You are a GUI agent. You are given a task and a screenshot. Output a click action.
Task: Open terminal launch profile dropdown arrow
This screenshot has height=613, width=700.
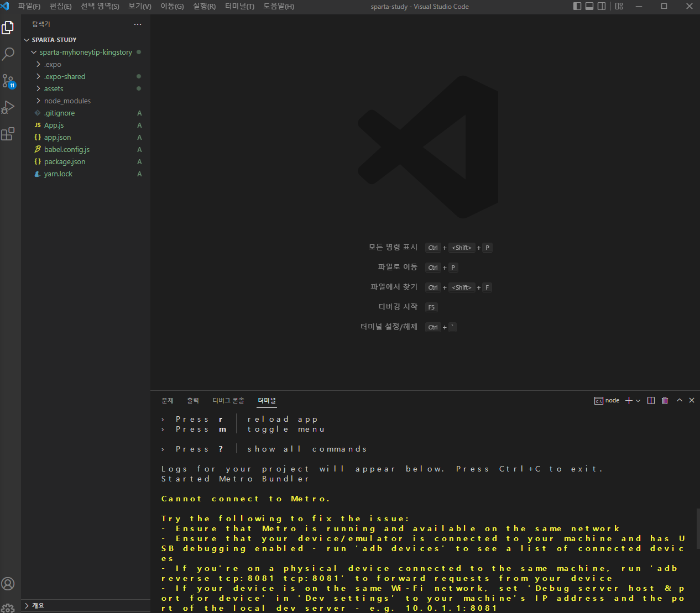[638, 401]
